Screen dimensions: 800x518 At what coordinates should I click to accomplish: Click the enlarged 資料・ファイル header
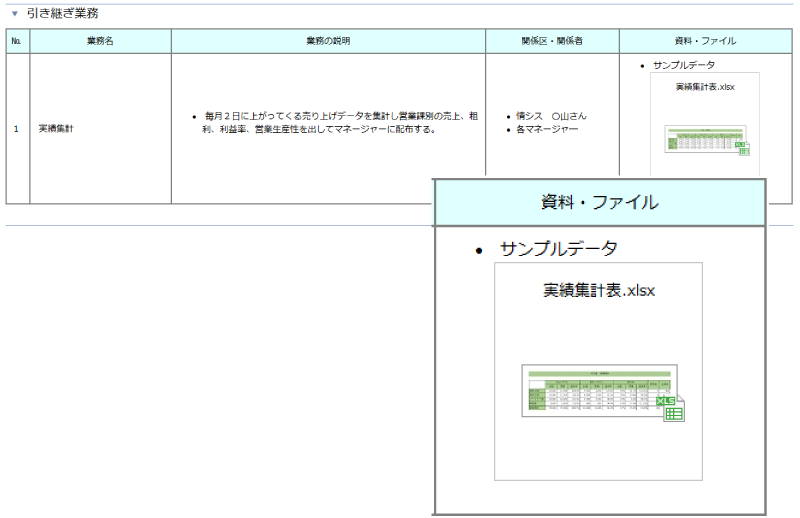pos(599,203)
